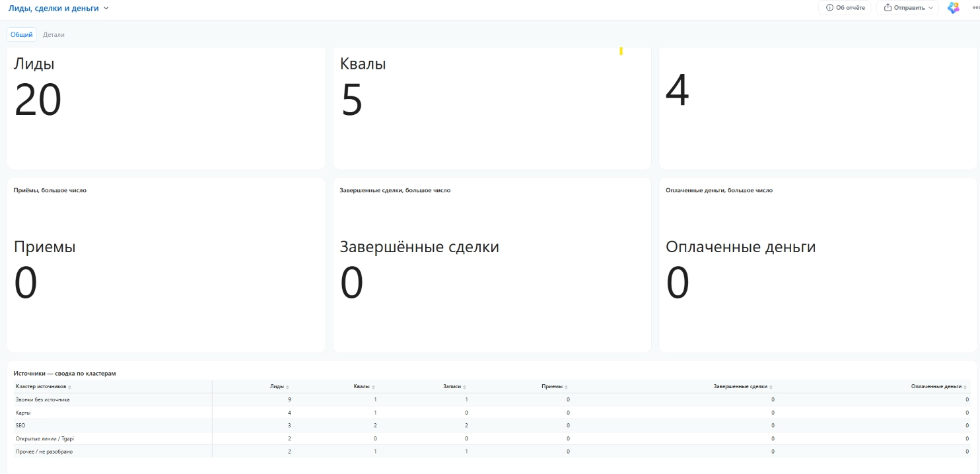Open the colorful AI assistant star icon
The height and width of the screenshot is (474, 980).
tap(953, 8)
